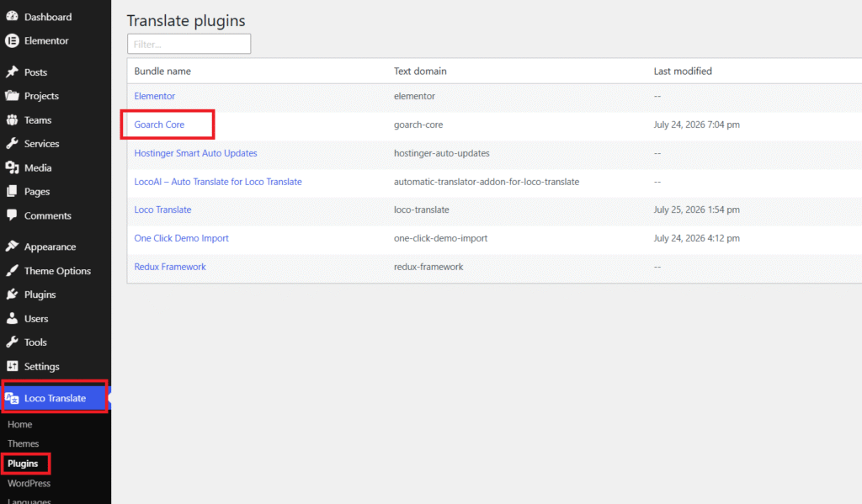This screenshot has width=862, height=504.
Task: Click the July 25, 2026 1:54 pm date
Action: click(x=696, y=210)
